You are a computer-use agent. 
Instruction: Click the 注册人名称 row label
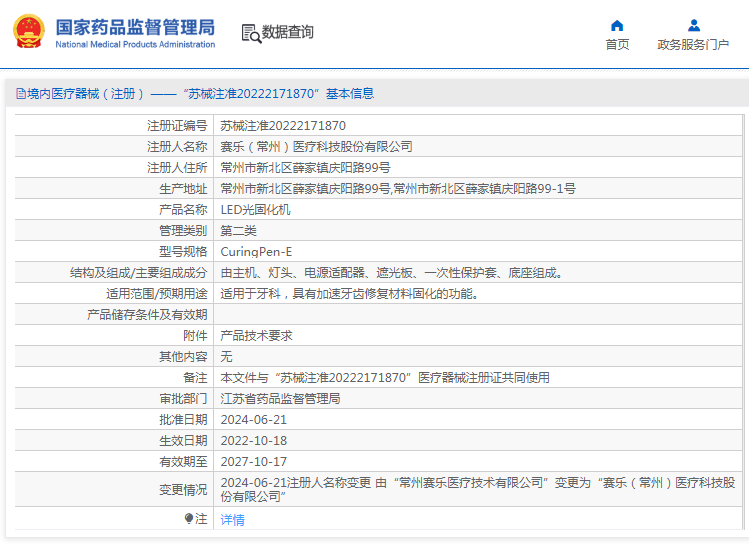[x=177, y=147]
